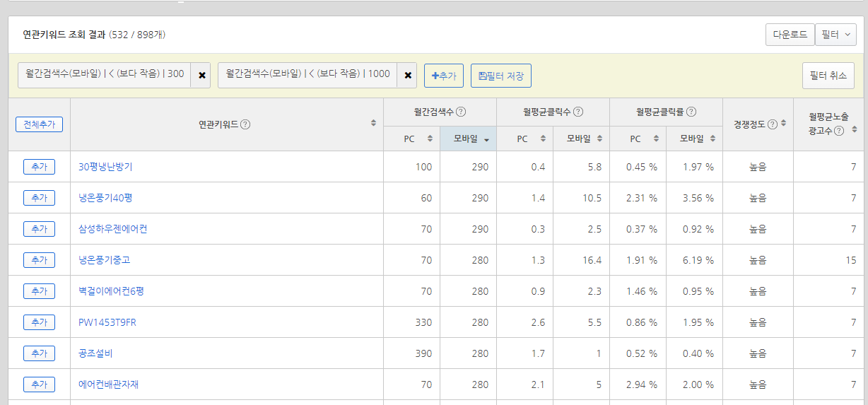Click the 연관키워드 조회 결과 heading

[64, 34]
